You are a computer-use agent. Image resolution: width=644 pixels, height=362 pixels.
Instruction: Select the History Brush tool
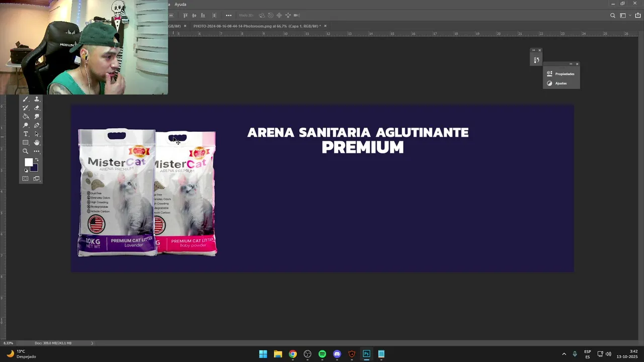coord(26,108)
